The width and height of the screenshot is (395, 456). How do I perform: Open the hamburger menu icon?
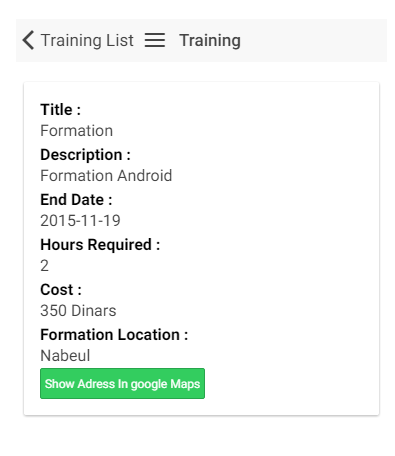155,40
